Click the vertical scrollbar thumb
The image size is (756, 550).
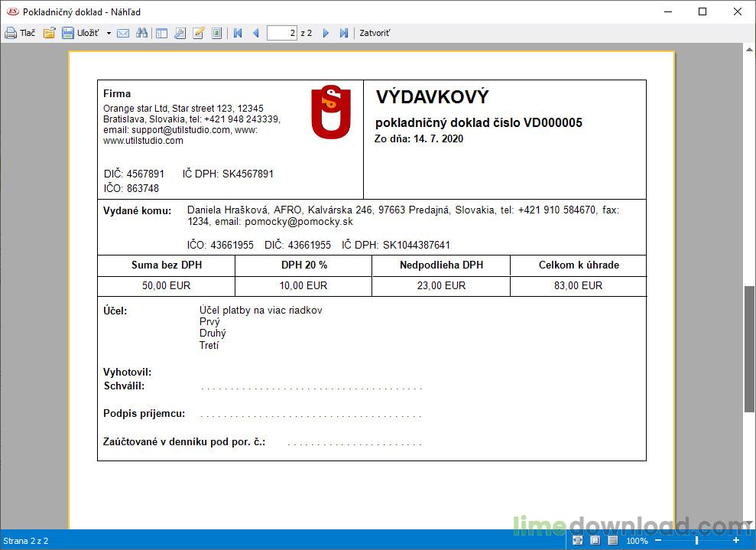click(749, 349)
